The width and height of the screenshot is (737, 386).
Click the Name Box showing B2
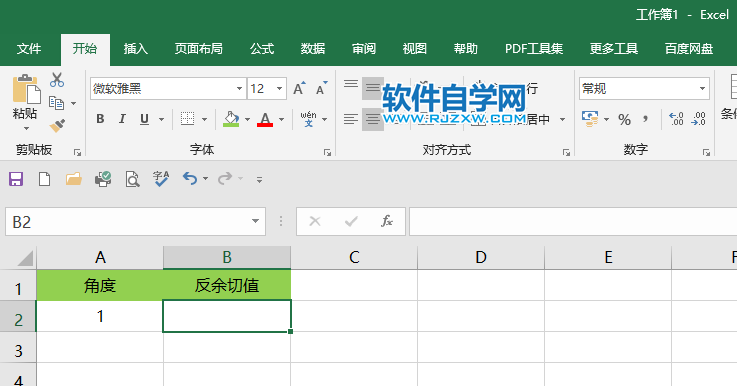135,221
